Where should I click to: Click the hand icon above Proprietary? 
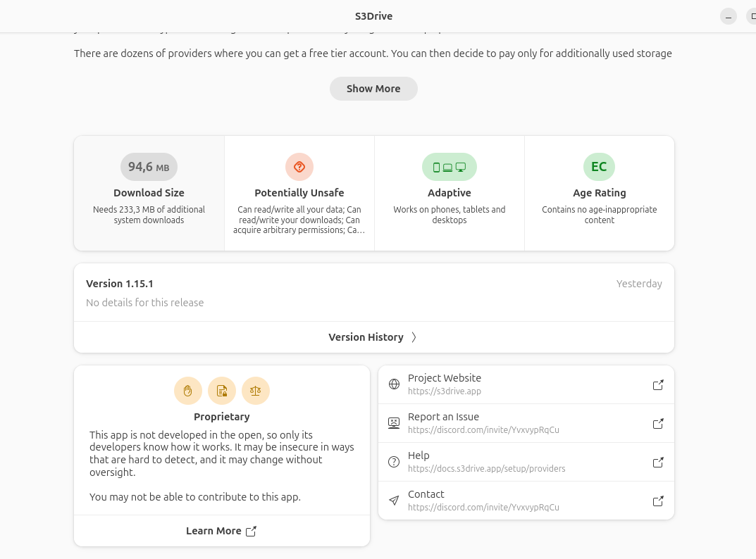point(188,391)
